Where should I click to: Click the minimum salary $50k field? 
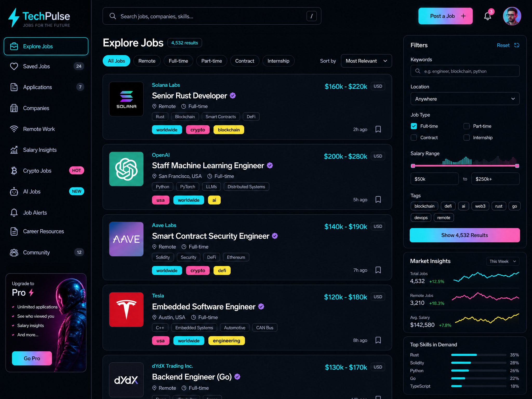tap(434, 179)
